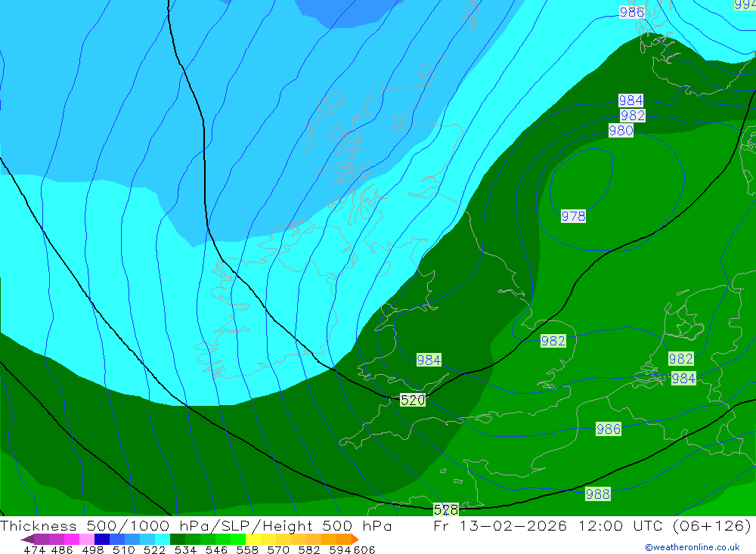
Task: Click the legend value 594
Action: tap(340, 550)
